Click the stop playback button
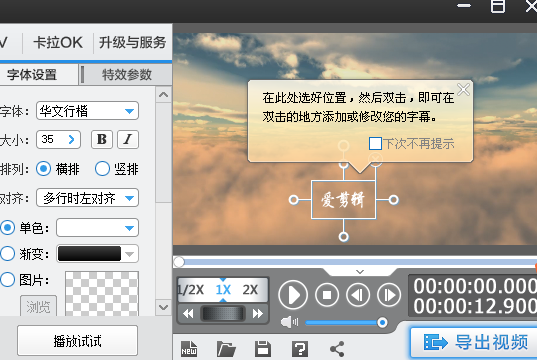 coord(327,295)
